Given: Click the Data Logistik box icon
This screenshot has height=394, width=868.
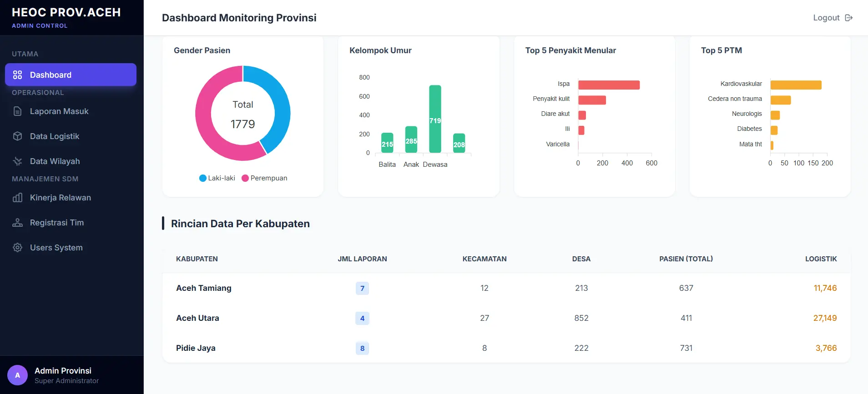Looking at the screenshot, I should tap(18, 136).
